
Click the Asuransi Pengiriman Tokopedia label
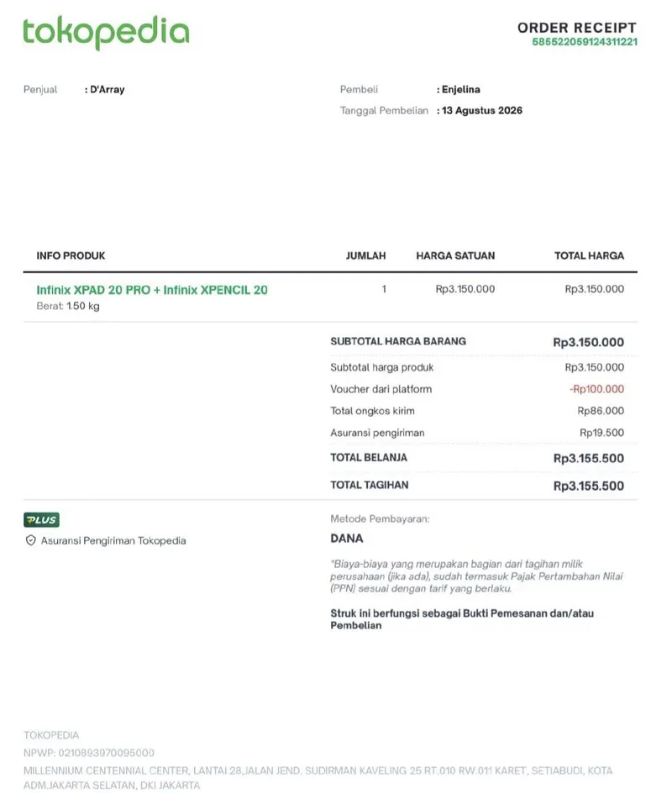(x=113, y=540)
